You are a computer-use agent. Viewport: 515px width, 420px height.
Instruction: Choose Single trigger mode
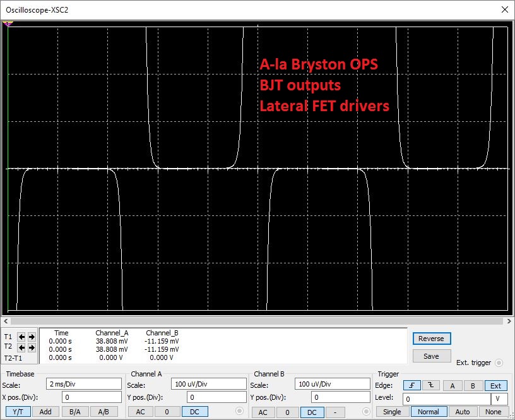392,412
